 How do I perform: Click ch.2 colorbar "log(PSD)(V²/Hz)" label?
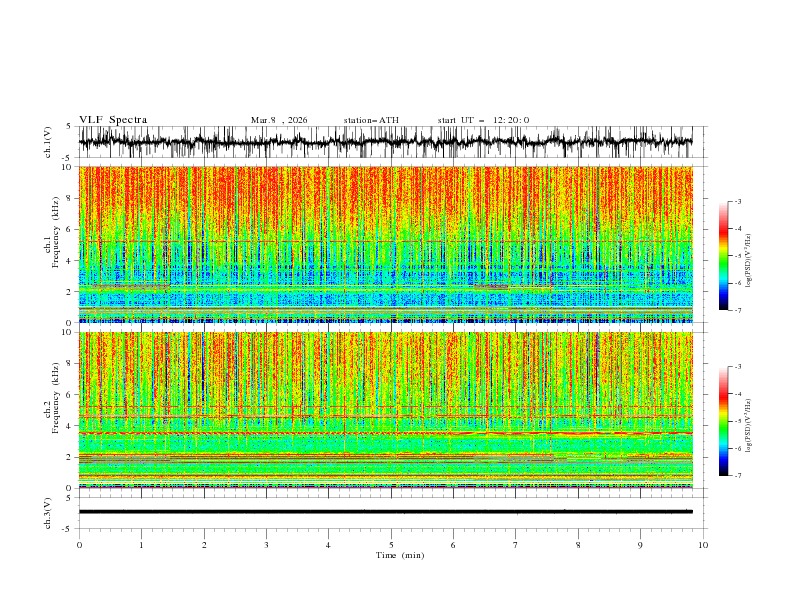[749, 426]
